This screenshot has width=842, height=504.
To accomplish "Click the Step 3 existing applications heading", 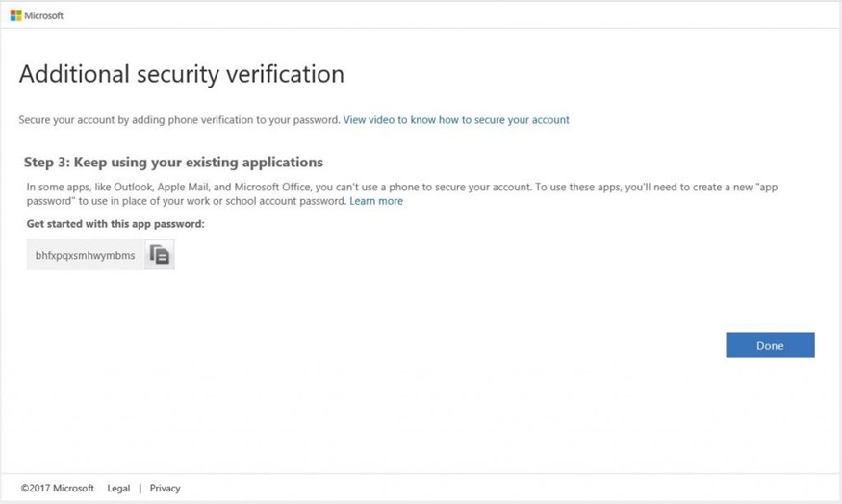I will pyautogui.click(x=173, y=163).
